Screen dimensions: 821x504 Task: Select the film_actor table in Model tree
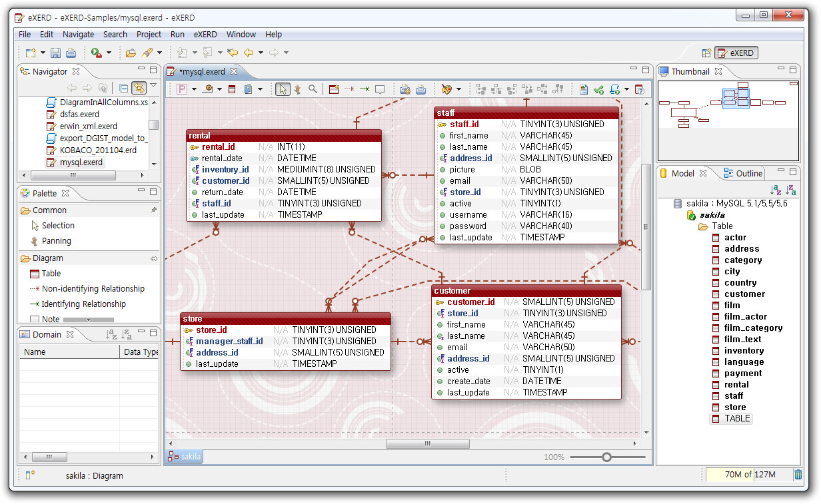(740, 316)
